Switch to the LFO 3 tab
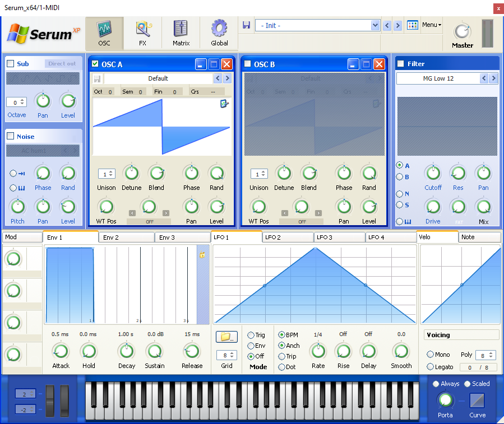The width and height of the screenshot is (504, 424). [x=339, y=237]
